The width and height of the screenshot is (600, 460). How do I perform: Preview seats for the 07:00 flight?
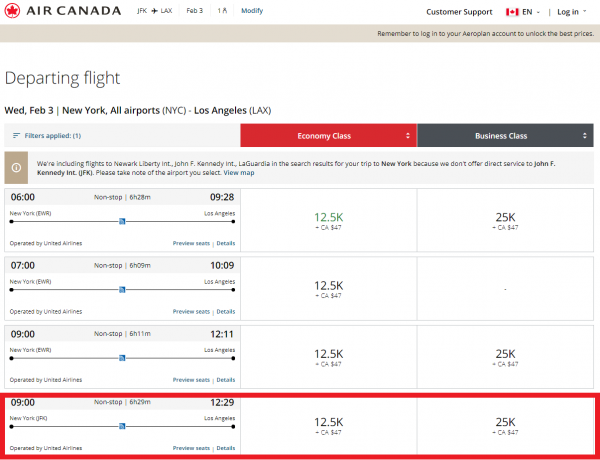click(x=191, y=311)
